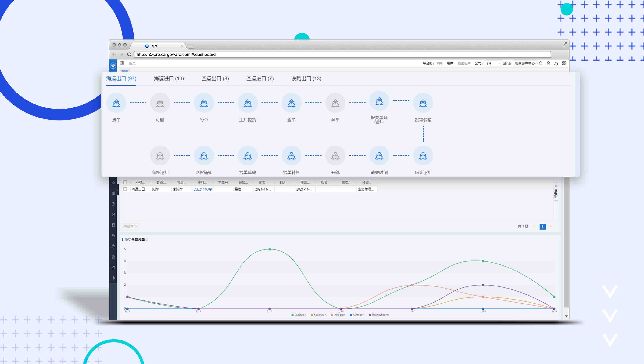Click the 报关单证 node icon
This screenshot has width=644, height=364.
[x=379, y=101]
